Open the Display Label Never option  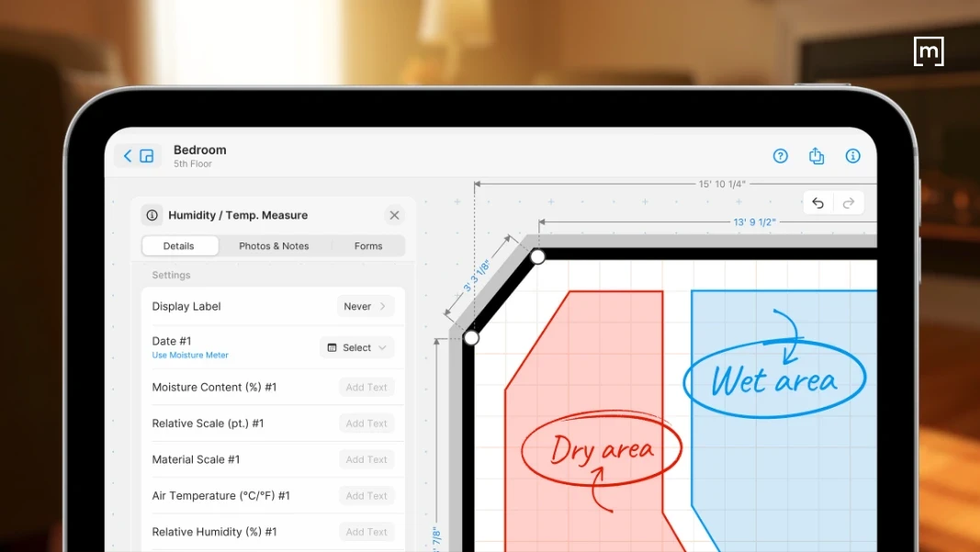pos(366,307)
